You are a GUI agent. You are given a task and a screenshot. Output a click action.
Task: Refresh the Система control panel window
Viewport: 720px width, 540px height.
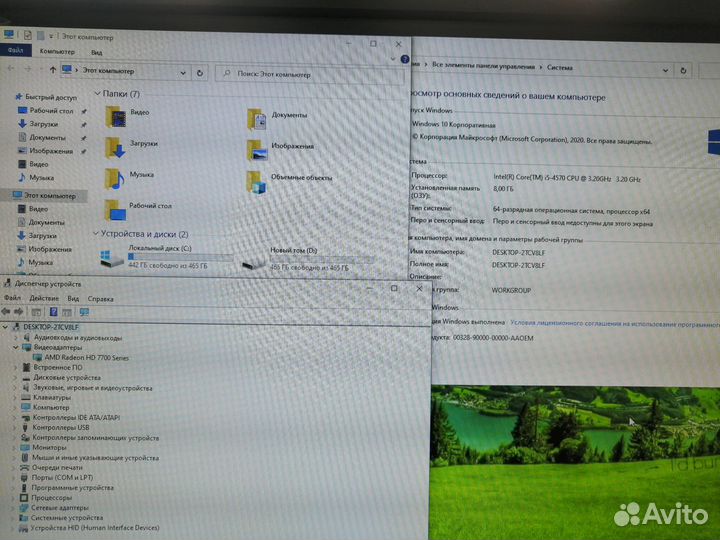(x=683, y=71)
